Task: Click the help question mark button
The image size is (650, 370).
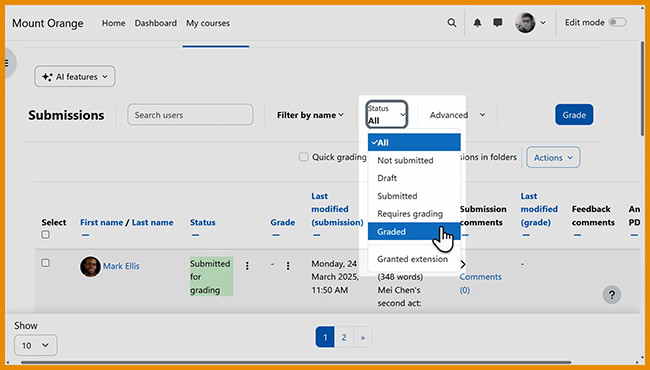Action: 611,295
